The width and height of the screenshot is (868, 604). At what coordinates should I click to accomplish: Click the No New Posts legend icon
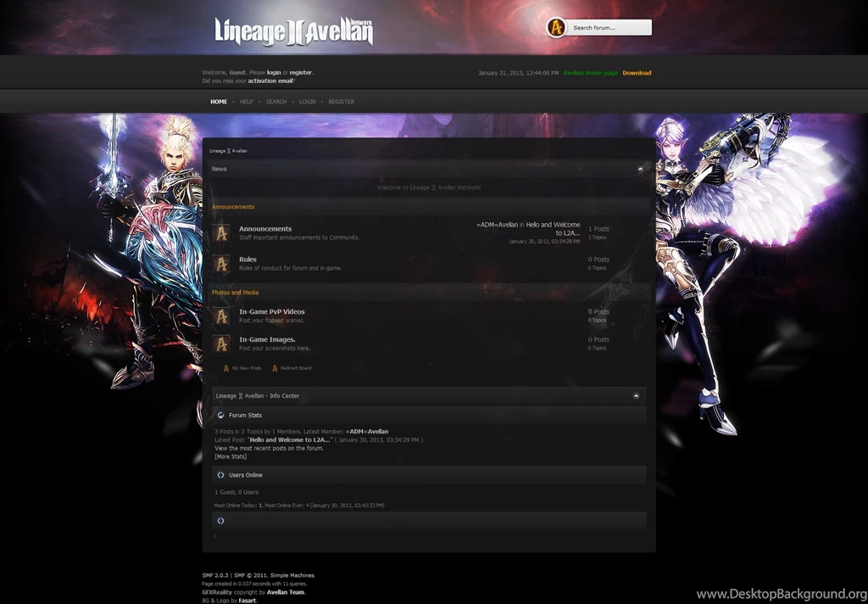[225, 368]
